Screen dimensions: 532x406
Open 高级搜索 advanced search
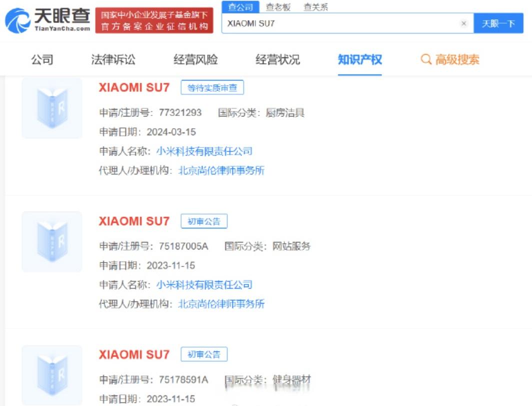[457, 59]
